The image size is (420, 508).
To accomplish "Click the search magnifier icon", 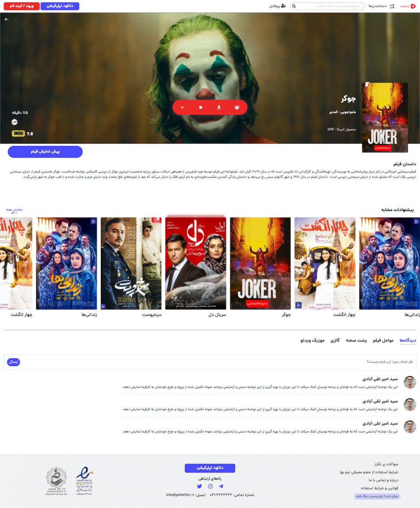I will [294, 6].
